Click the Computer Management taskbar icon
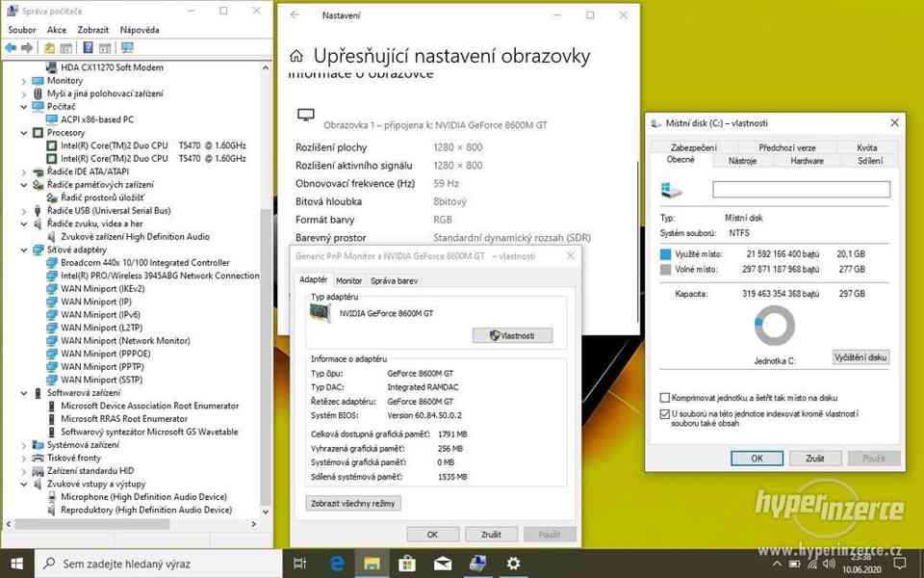Viewport: 924px width, 578px height. (478, 564)
